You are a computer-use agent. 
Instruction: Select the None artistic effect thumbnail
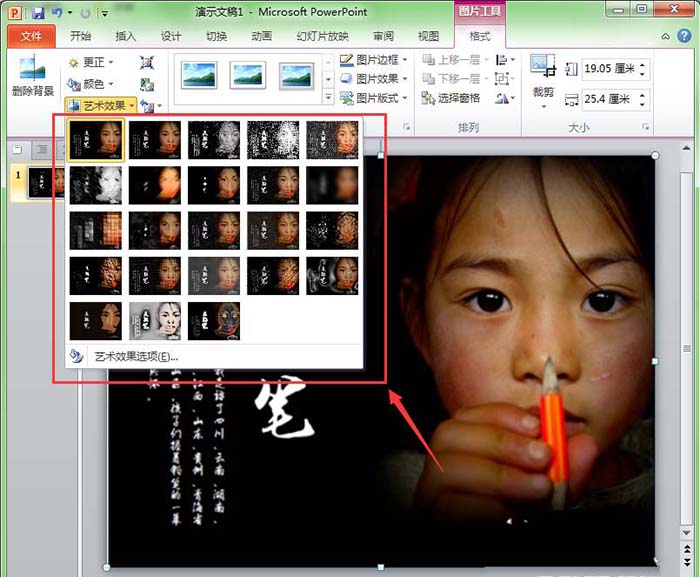[96, 140]
